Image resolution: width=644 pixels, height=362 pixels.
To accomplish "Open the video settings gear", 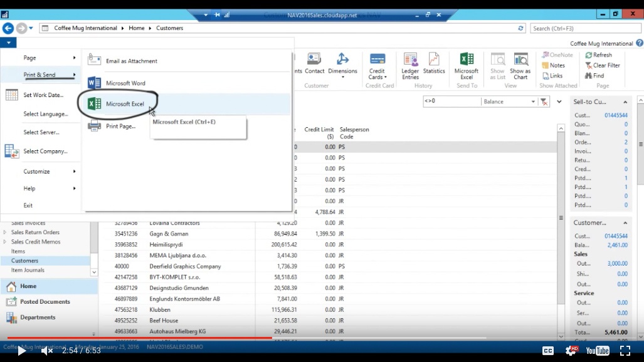I will pyautogui.click(x=571, y=351).
